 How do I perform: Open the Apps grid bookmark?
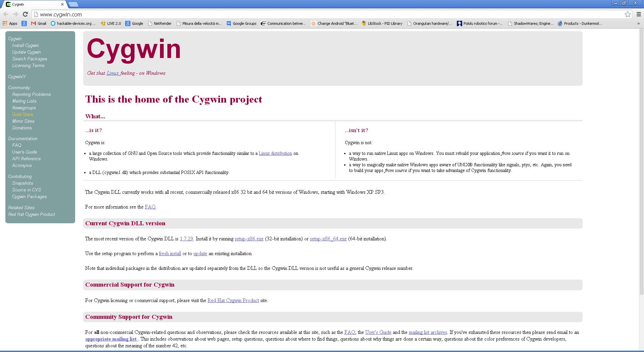point(10,23)
